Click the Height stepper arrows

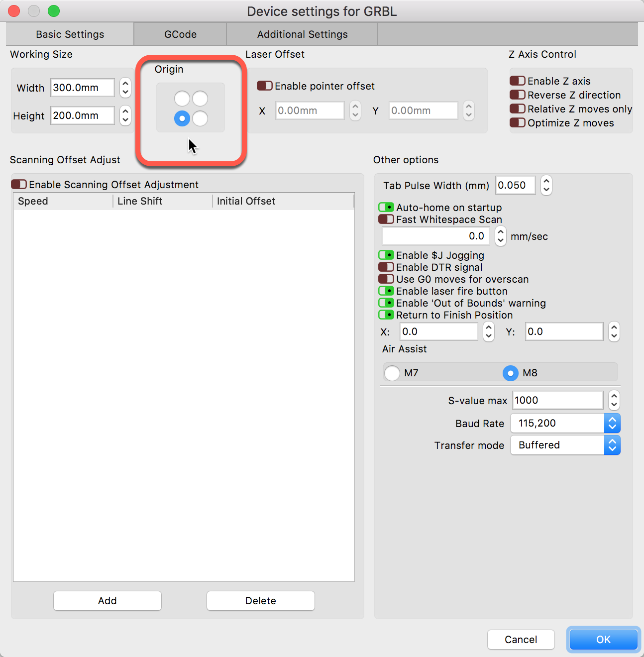[125, 115]
